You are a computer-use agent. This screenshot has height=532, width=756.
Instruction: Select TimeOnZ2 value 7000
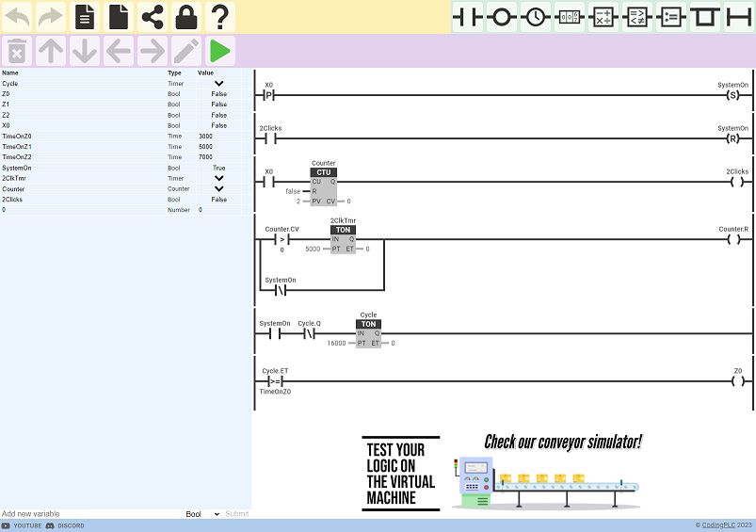(205, 157)
